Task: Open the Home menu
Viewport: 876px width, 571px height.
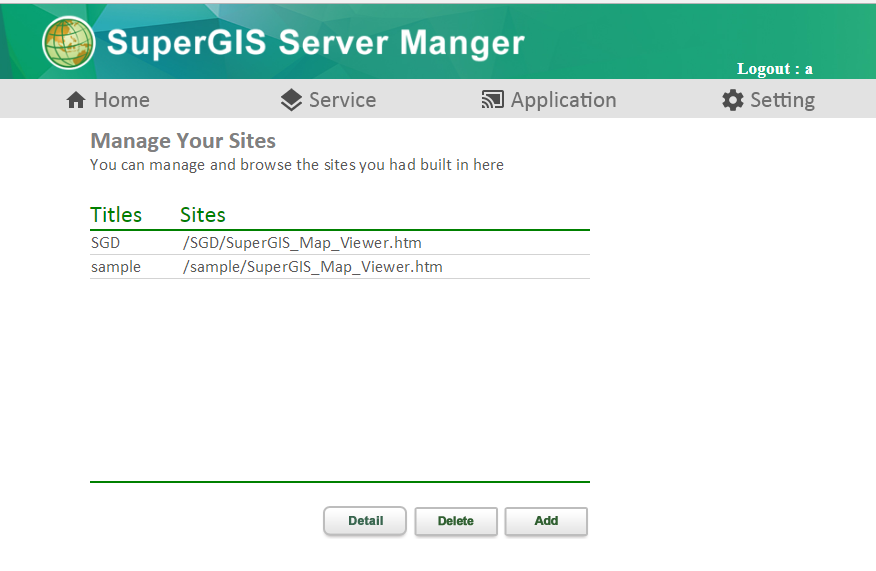Action: tap(108, 100)
